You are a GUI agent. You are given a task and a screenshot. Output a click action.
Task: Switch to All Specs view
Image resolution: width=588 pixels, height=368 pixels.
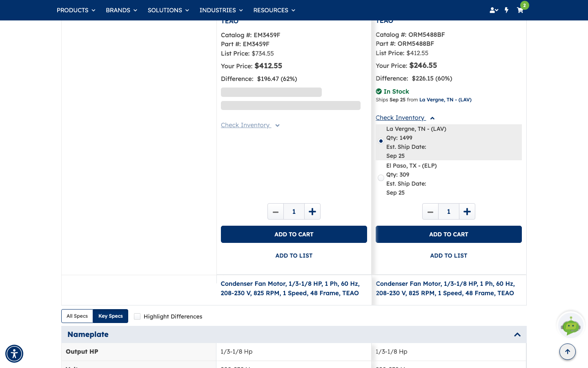pyautogui.click(x=77, y=316)
